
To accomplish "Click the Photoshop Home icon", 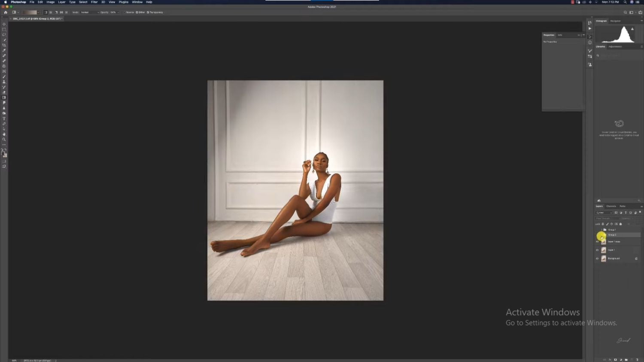I will pyautogui.click(x=6, y=12).
